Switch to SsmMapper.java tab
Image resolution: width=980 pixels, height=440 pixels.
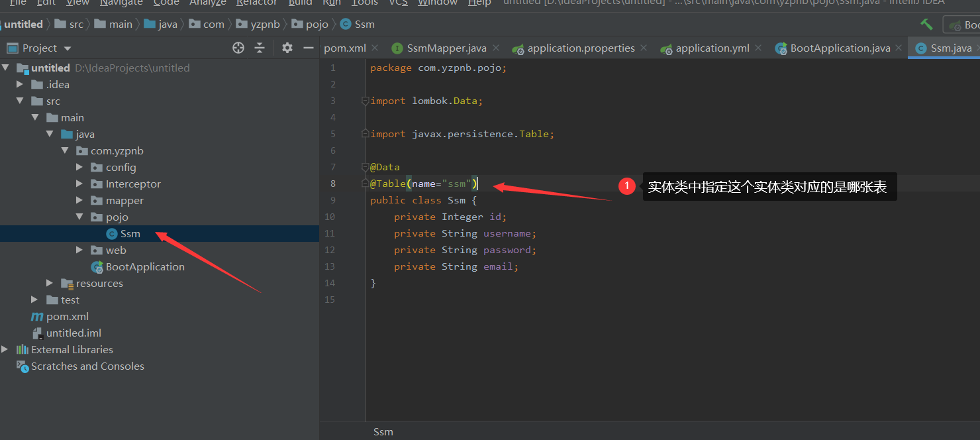446,48
